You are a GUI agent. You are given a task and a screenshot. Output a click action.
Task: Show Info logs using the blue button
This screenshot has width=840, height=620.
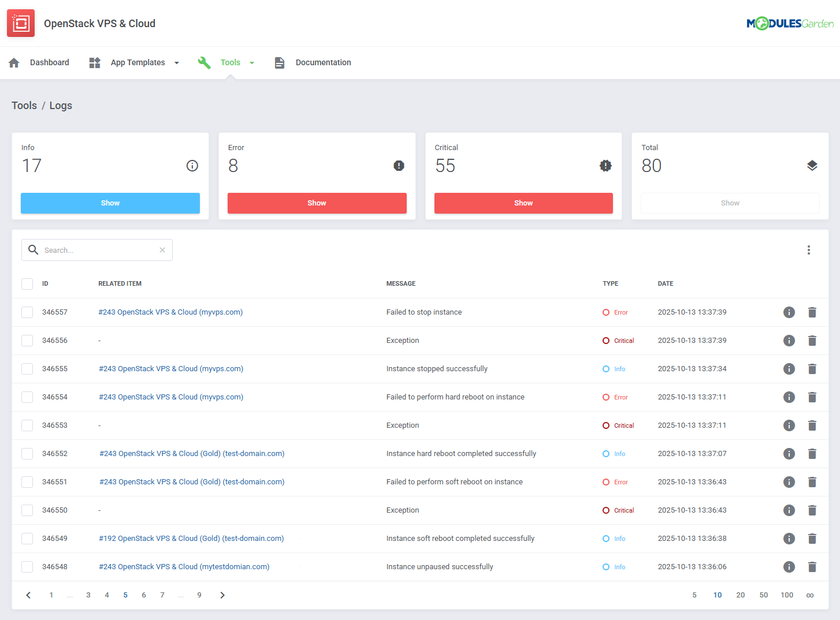pos(110,203)
